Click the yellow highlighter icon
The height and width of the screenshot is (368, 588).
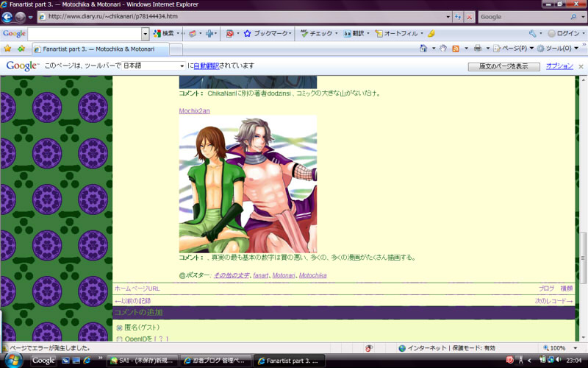click(x=431, y=33)
